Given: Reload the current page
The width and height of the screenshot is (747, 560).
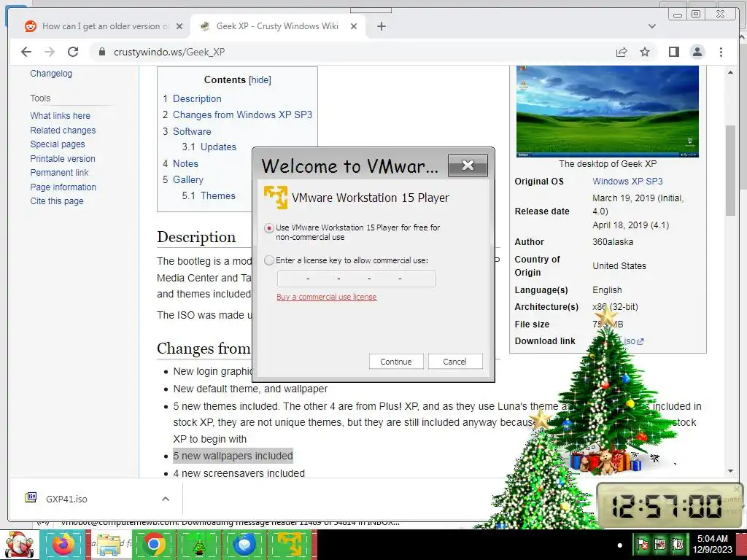Looking at the screenshot, I should tap(72, 52).
